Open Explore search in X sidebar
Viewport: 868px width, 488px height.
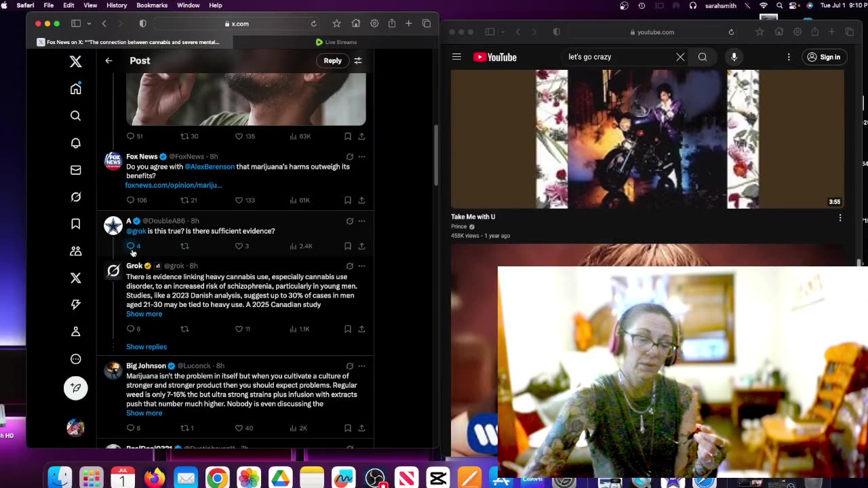click(x=75, y=116)
